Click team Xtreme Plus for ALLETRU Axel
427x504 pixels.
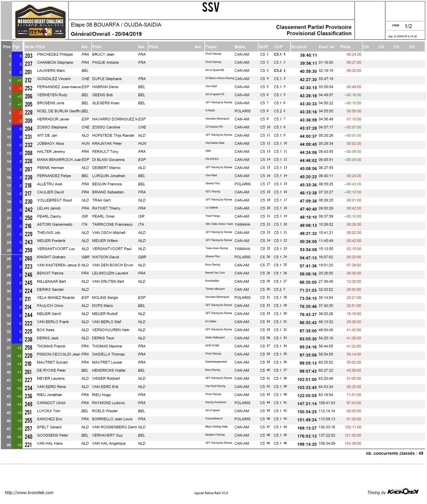coord(213,183)
